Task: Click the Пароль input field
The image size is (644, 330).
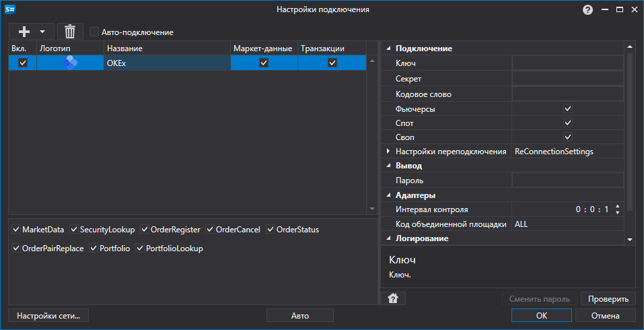Action: [x=567, y=180]
